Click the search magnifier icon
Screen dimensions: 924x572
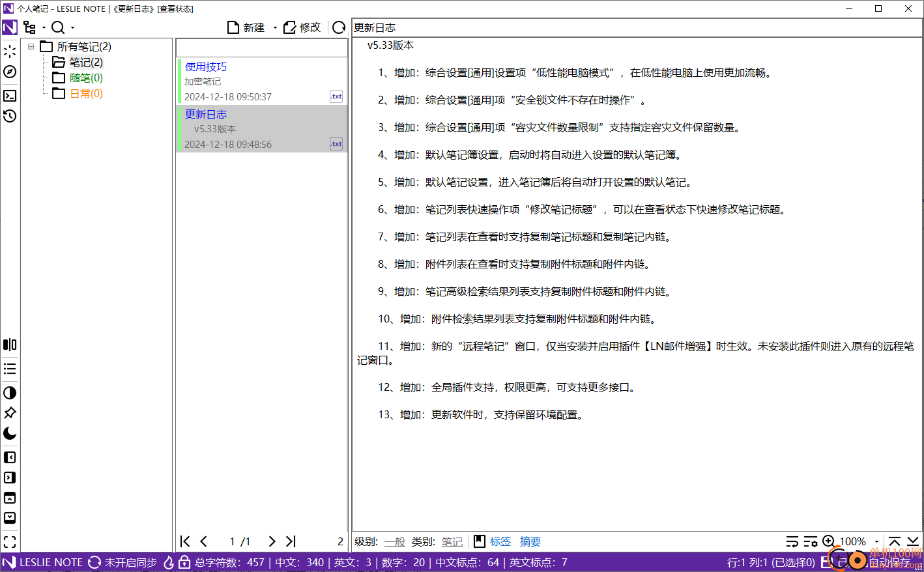click(x=58, y=27)
